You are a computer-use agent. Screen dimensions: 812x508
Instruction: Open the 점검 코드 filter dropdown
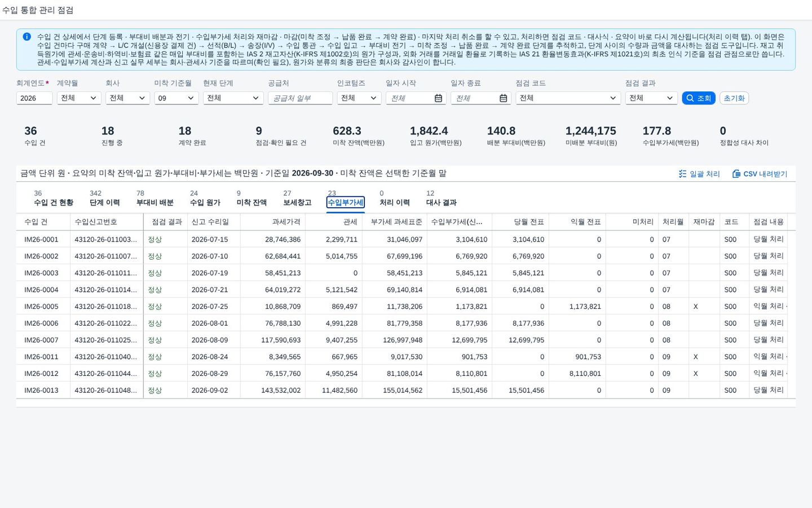(x=568, y=98)
